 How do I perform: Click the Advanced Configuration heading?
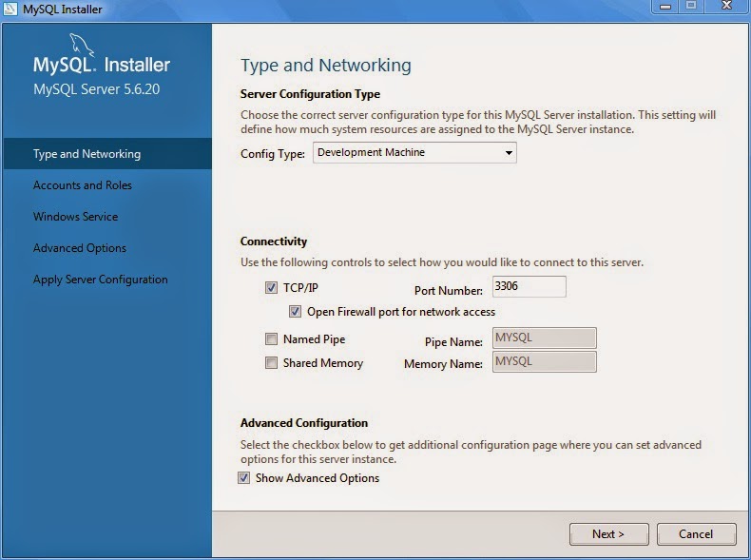click(304, 423)
